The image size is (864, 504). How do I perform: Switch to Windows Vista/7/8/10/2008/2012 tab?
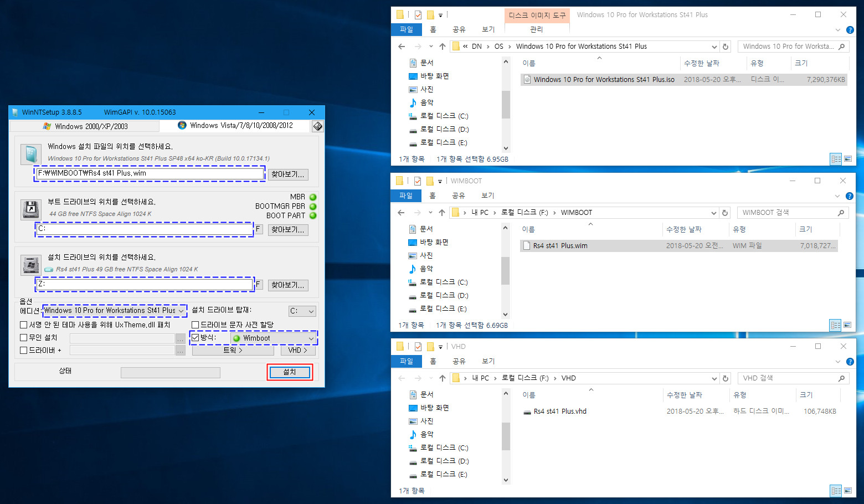pos(235,126)
